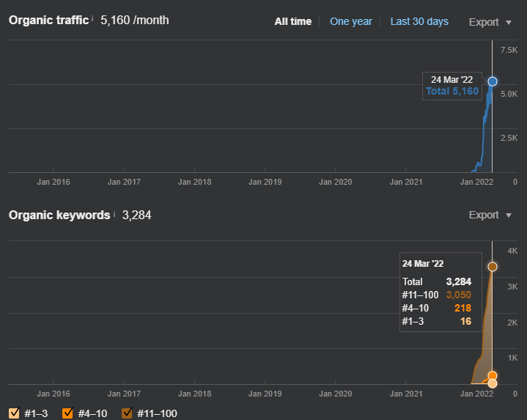Screen dimensions: 527x420
Task: Click the orange #4–10 data point marker
Action: pyautogui.click(x=493, y=375)
